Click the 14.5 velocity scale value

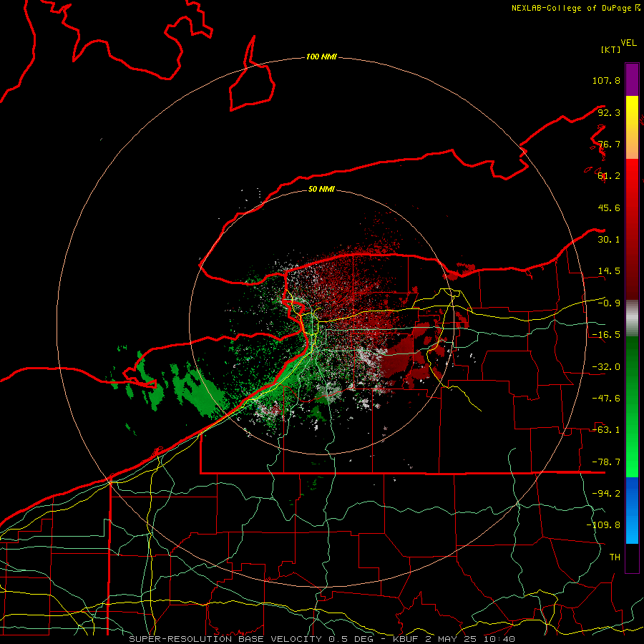[x=609, y=271]
